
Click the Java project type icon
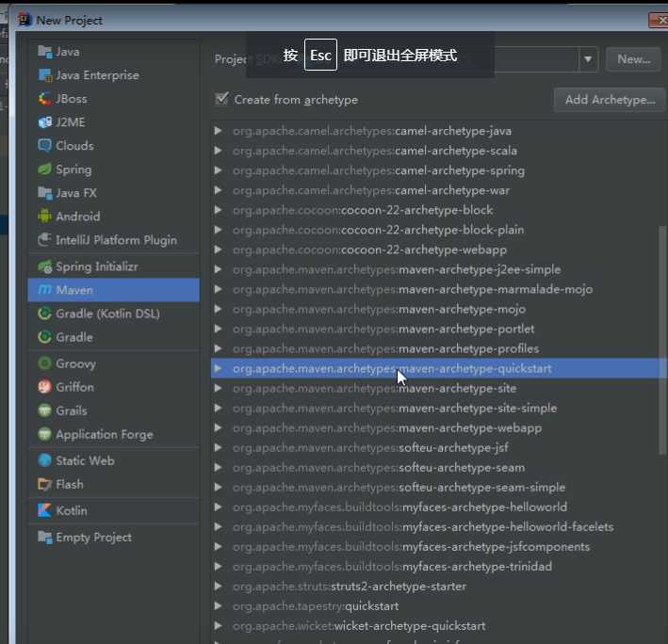coord(44,52)
